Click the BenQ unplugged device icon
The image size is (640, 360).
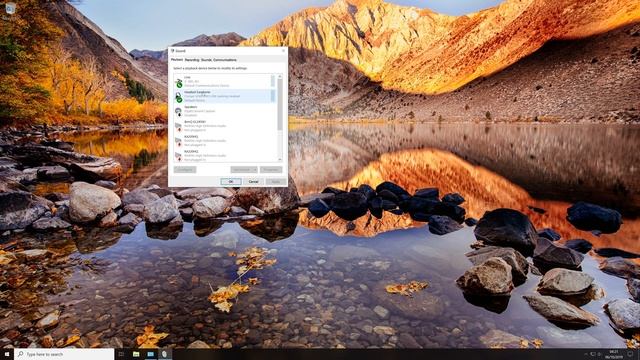click(178, 127)
